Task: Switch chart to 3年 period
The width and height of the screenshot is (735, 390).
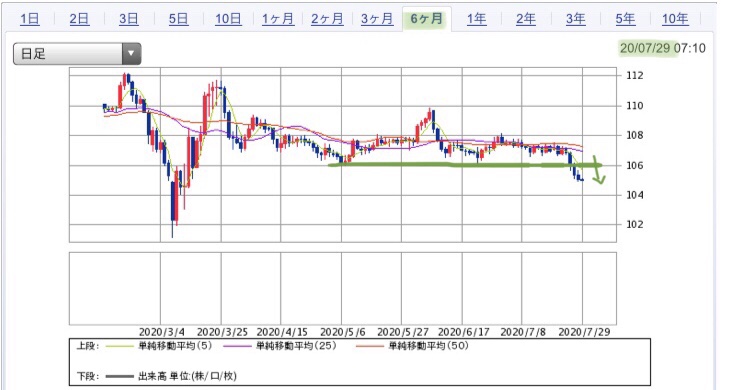Action: pos(575,19)
